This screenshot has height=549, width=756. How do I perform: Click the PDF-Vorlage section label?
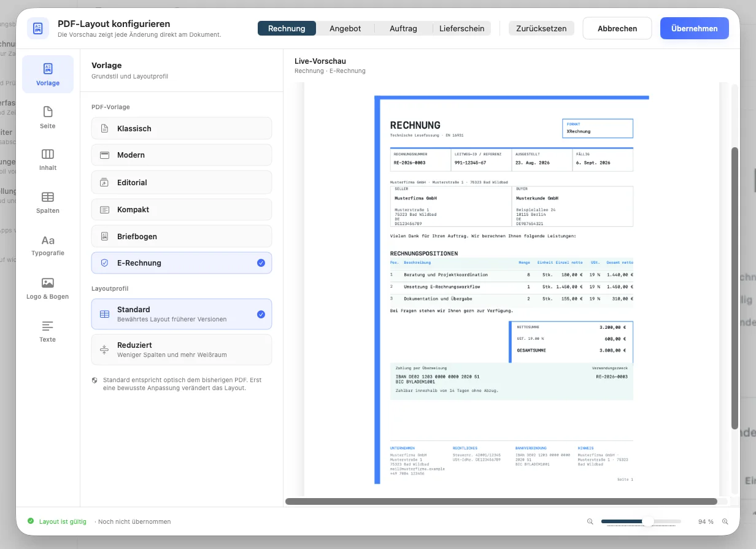point(110,107)
